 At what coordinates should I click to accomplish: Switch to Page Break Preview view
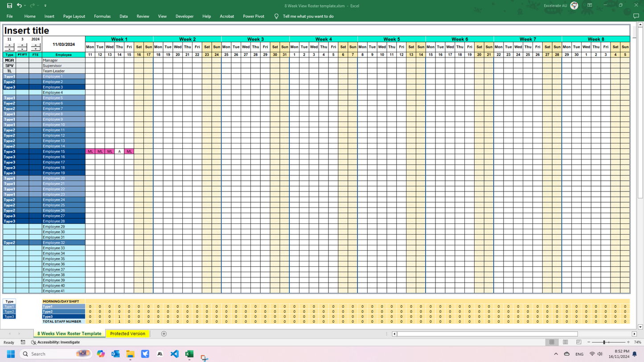(578, 342)
